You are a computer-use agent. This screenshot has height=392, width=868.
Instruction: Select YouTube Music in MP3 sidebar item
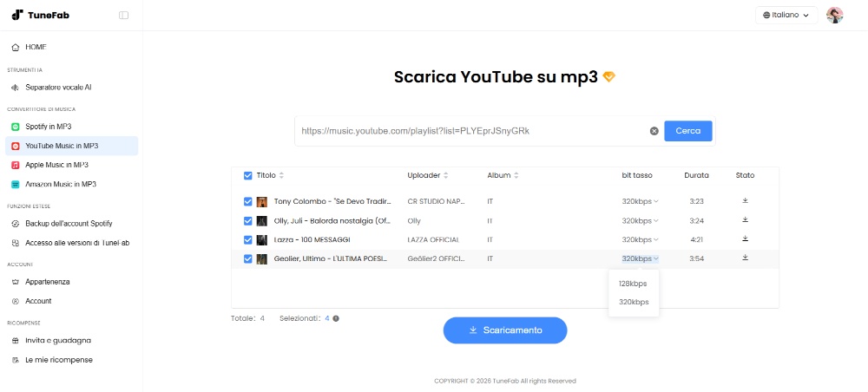coord(71,146)
